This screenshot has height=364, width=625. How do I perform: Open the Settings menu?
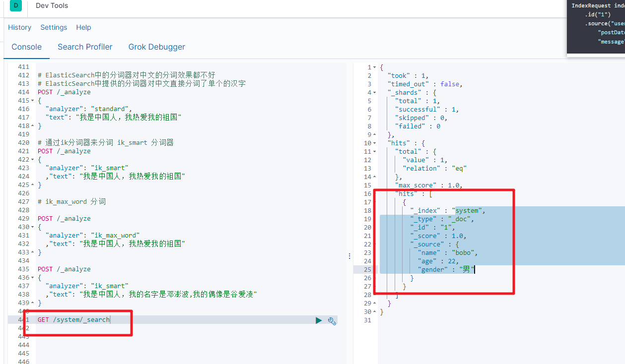[54, 27]
